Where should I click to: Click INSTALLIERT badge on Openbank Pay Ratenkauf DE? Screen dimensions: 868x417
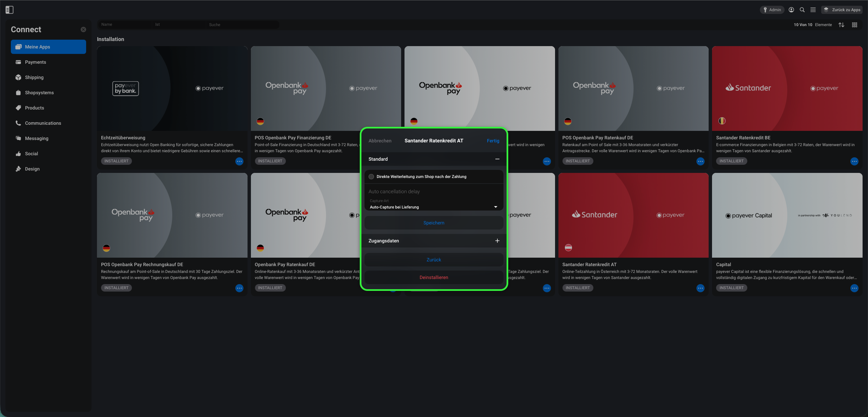coord(270,288)
